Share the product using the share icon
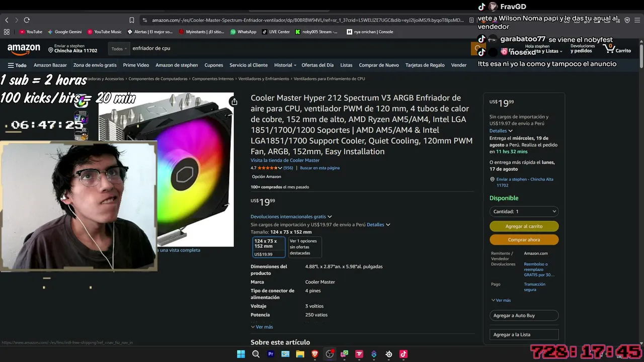 (x=234, y=102)
